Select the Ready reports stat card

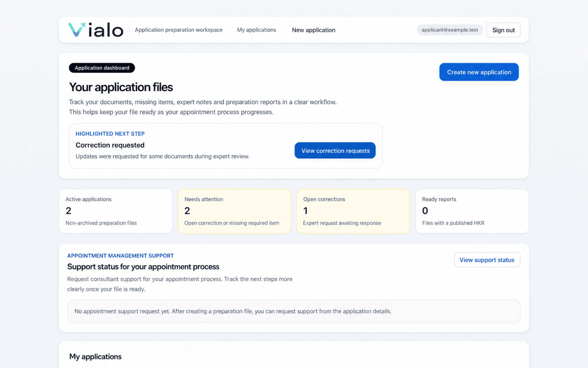click(x=472, y=211)
